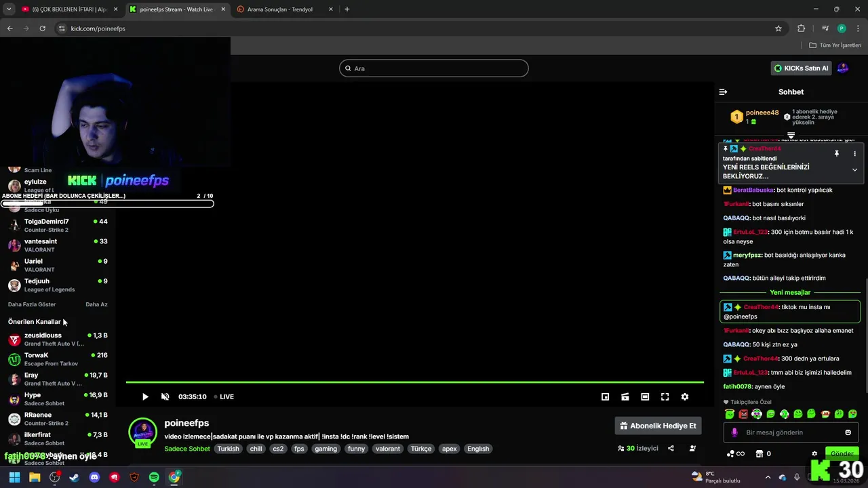Open the RRaenee channel in sidebar

[58, 419]
